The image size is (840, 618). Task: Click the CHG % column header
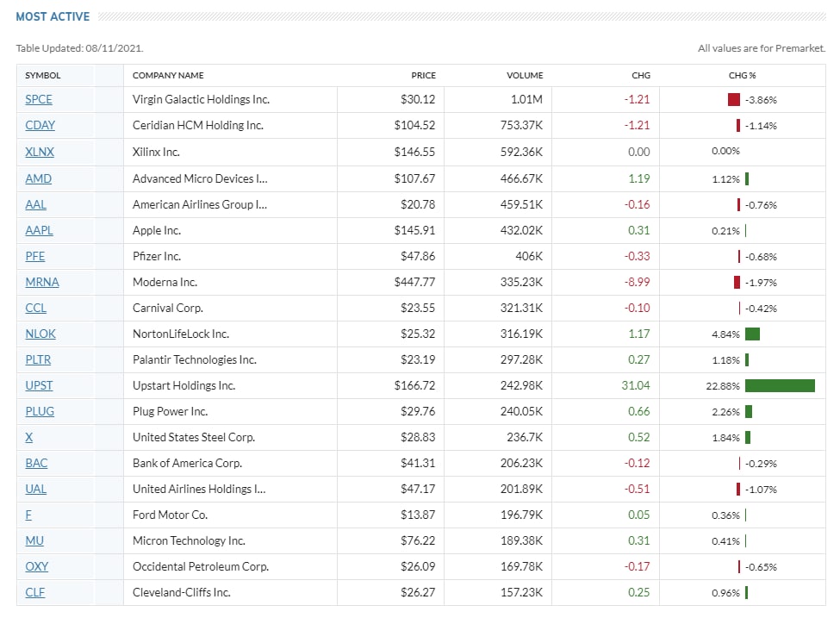pos(742,76)
